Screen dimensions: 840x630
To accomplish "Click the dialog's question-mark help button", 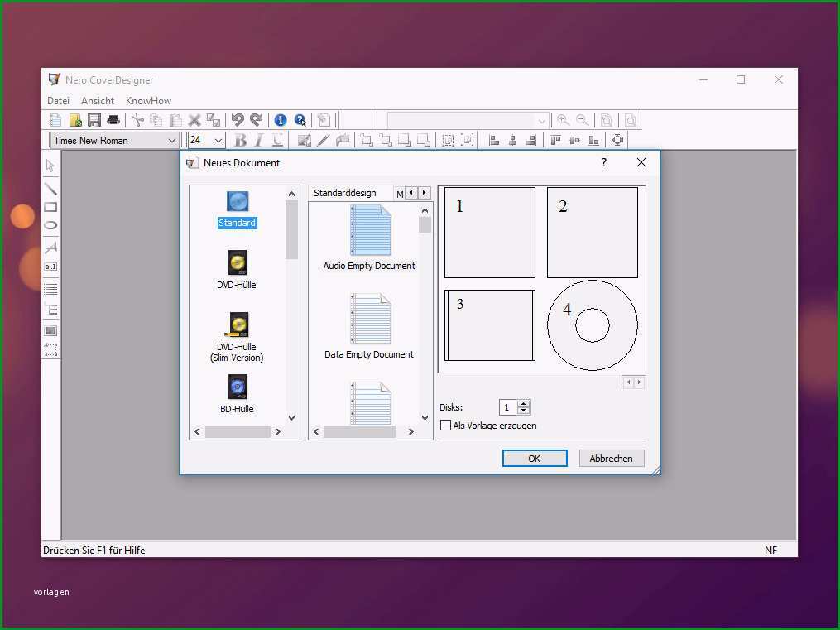I will pyautogui.click(x=604, y=162).
